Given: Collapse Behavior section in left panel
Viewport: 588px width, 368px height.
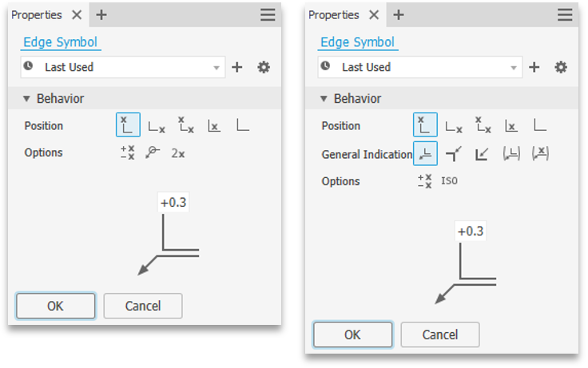Looking at the screenshot, I should pyautogui.click(x=26, y=98).
